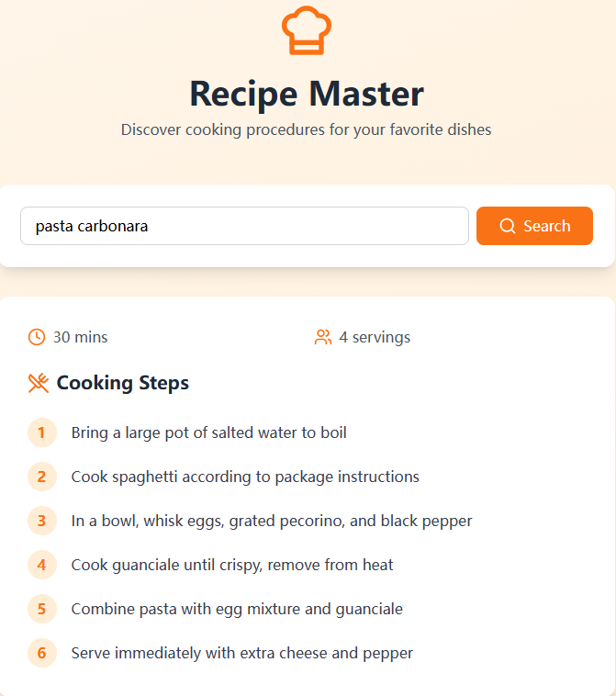This screenshot has width=616, height=696.
Task: Select the 'Serve immediately with extra cheese' step
Action: (241, 654)
